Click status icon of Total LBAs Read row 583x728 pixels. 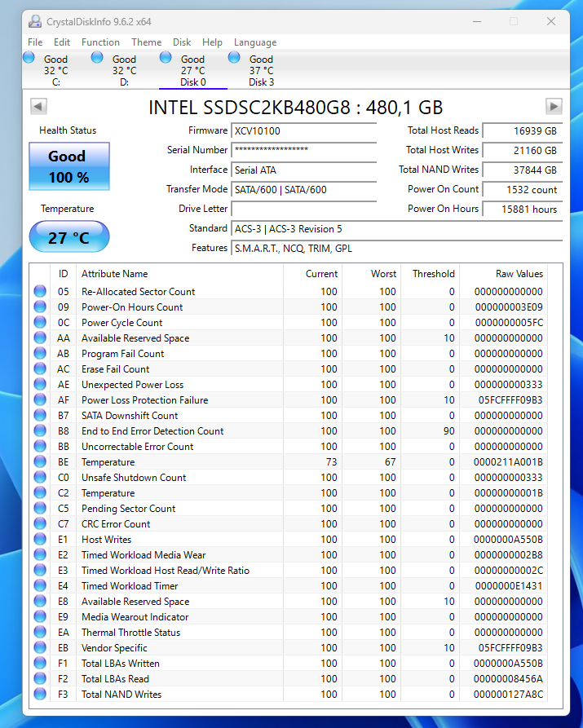(40, 678)
